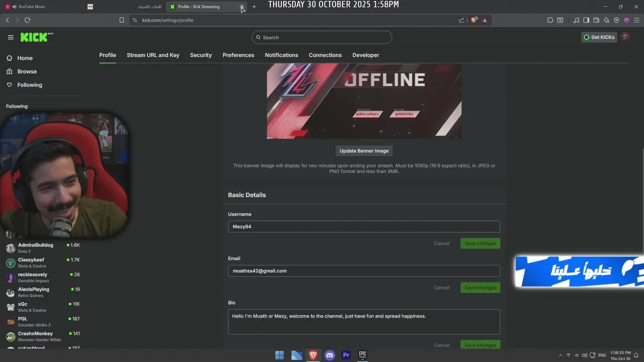The height and width of the screenshot is (362, 644).
Task: Click the Email input field
Action: click(364, 270)
